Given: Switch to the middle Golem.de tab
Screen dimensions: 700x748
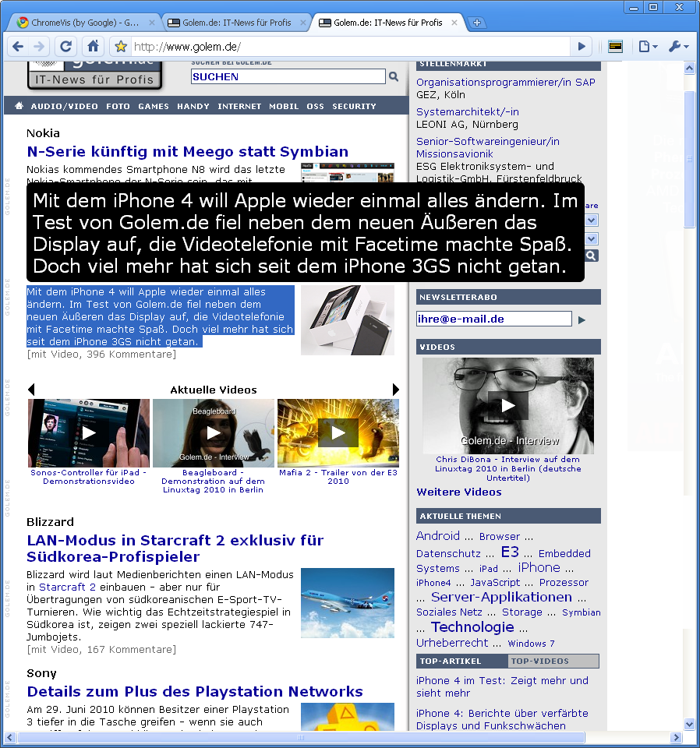Looking at the screenshot, I should click(237, 23).
